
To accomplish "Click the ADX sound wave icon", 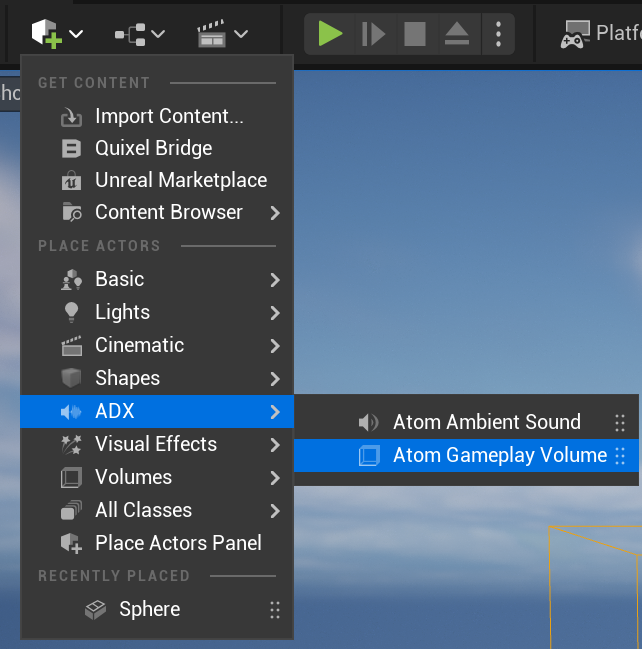I will coord(71,412).
